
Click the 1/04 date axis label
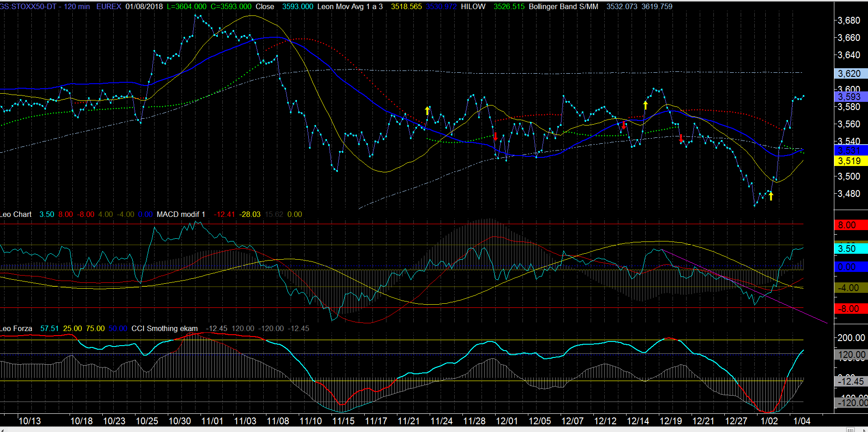click(802, 421)
